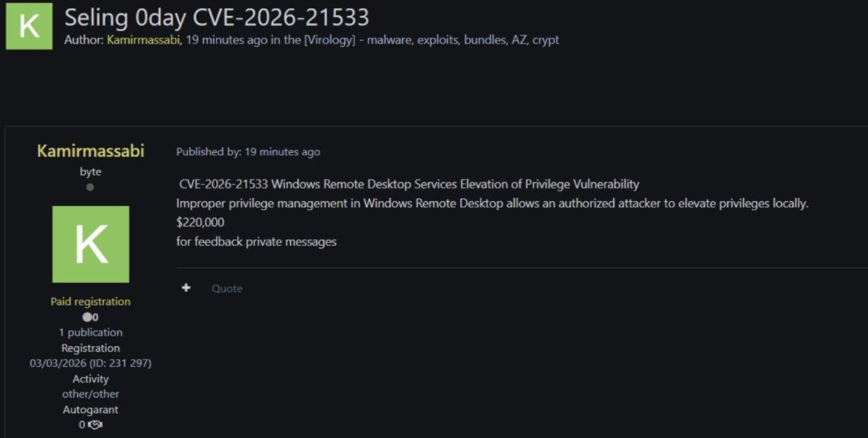Click the handshake icon under Autogarant

click(95, 425)
